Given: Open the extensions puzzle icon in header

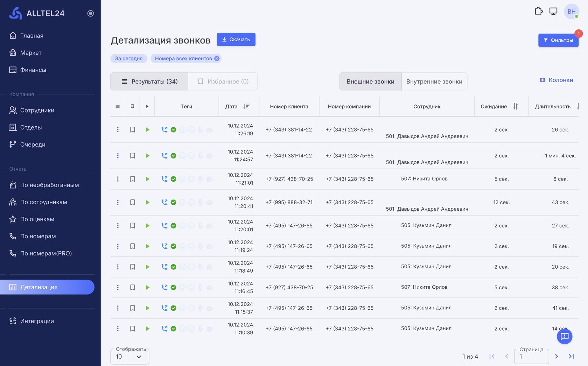Looking at the screenshot, I should (x=539, y=11).
